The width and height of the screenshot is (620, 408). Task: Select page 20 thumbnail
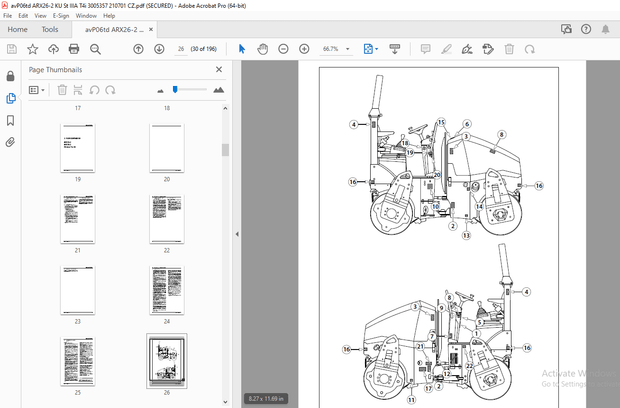[167, 148]
